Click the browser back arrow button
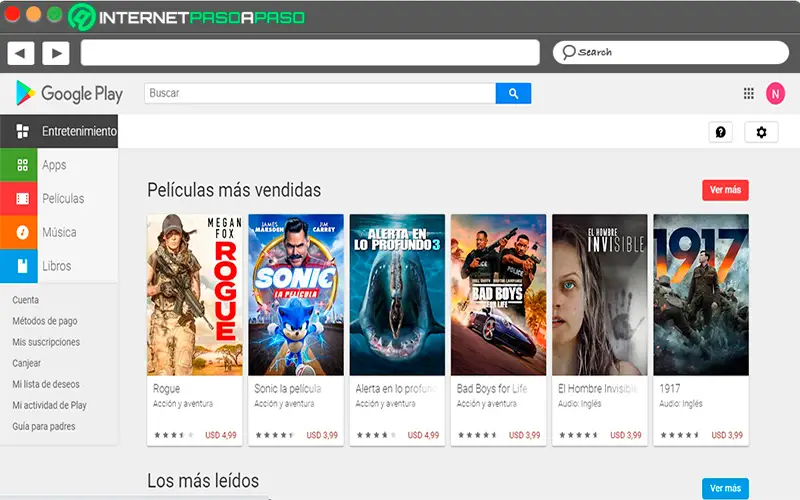The image size is (800, 500). pyautogui.click(x=21, y=53)
